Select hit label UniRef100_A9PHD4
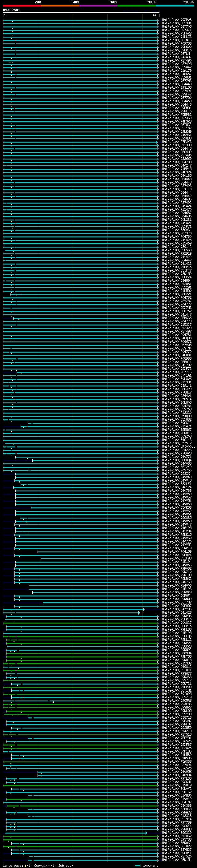The height and width of the screenshot is (868, 197). tap(177, 108)
